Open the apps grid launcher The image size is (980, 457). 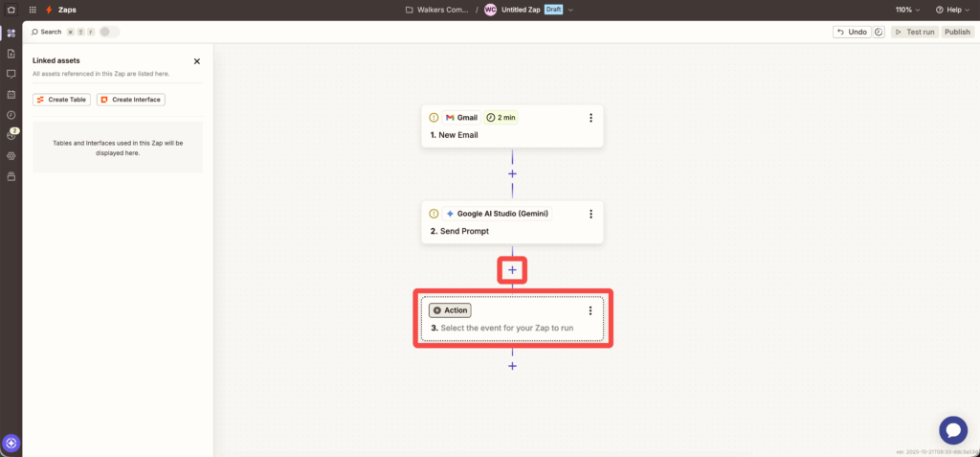(33, 10)
